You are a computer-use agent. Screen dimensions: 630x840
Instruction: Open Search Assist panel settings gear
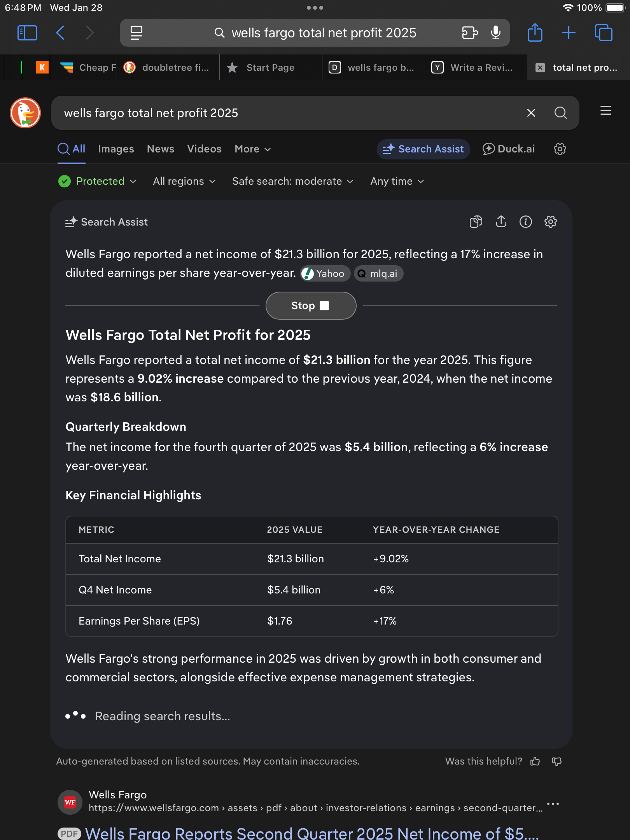550,222
